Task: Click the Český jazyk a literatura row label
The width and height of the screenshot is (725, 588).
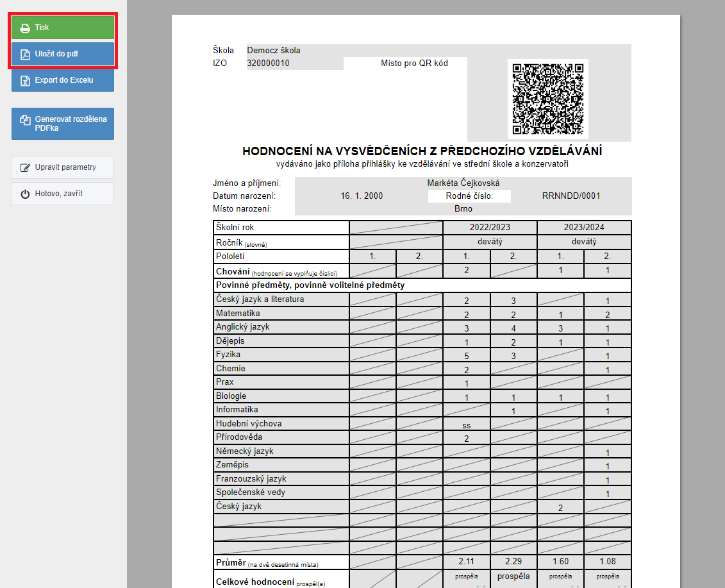Action: pos(260,299)
